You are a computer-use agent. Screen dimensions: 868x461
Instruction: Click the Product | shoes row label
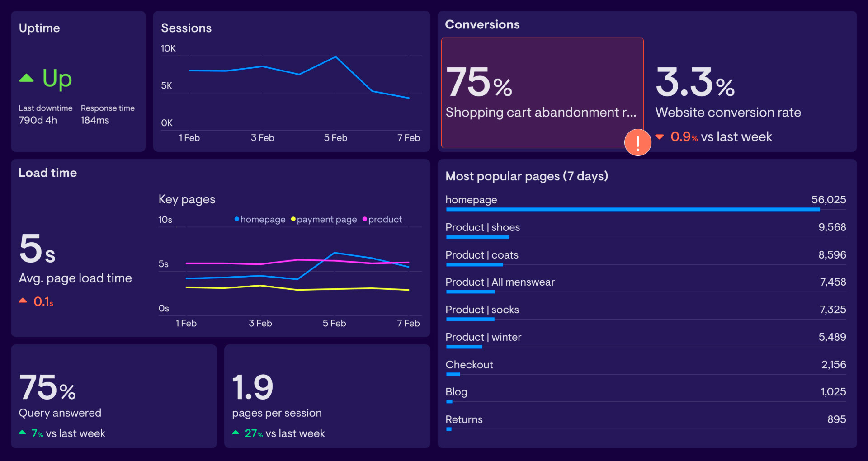(x=482, y=227)
